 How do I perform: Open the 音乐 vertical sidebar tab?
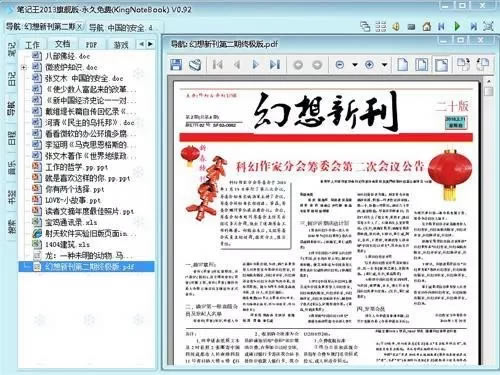pos(12,168)
